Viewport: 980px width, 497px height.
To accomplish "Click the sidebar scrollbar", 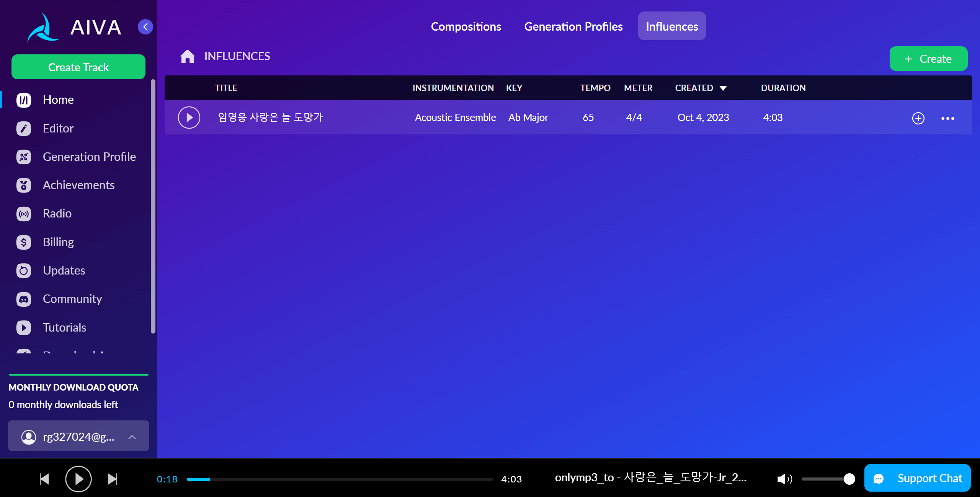I will point(153,207).
